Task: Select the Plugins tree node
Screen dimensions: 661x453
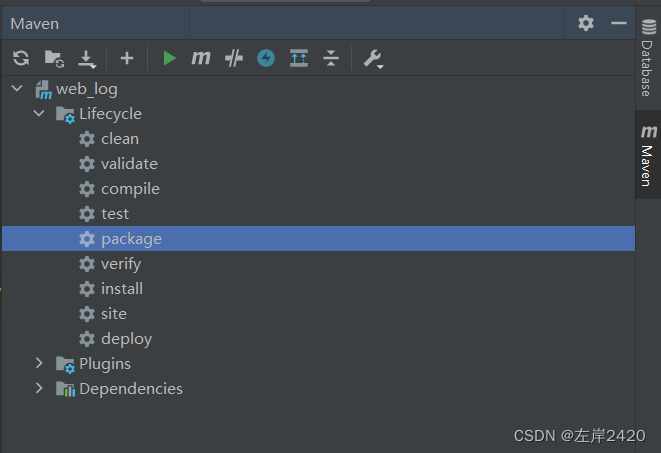Action: click(x=318, y=364)
